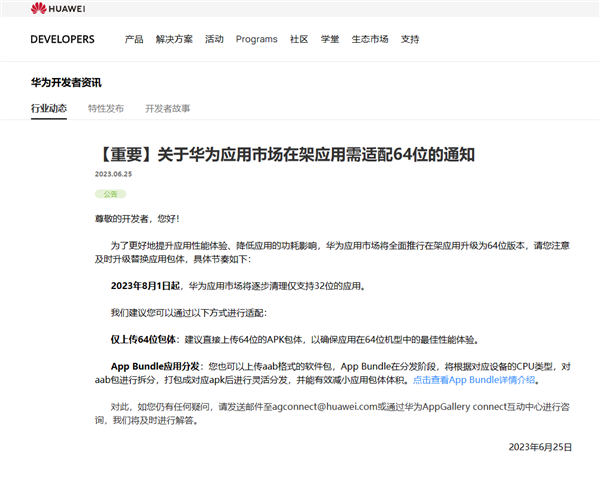Open the 产品 menu
This screenshot has width=600, height=488.
(x=134, y=39)
